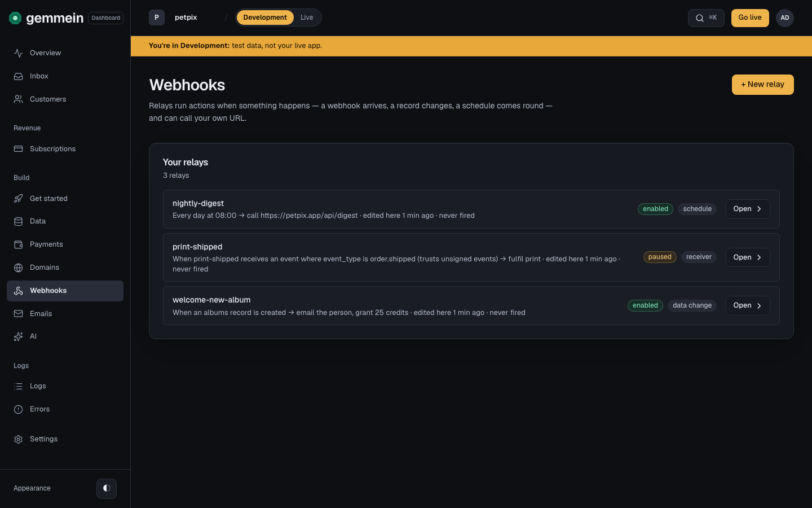Open the search with magnifier icon

click(x=700, y=18)
